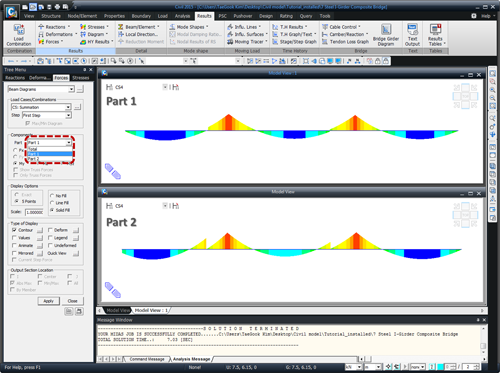Toggle the Animate checkbox

pos(14,245)
